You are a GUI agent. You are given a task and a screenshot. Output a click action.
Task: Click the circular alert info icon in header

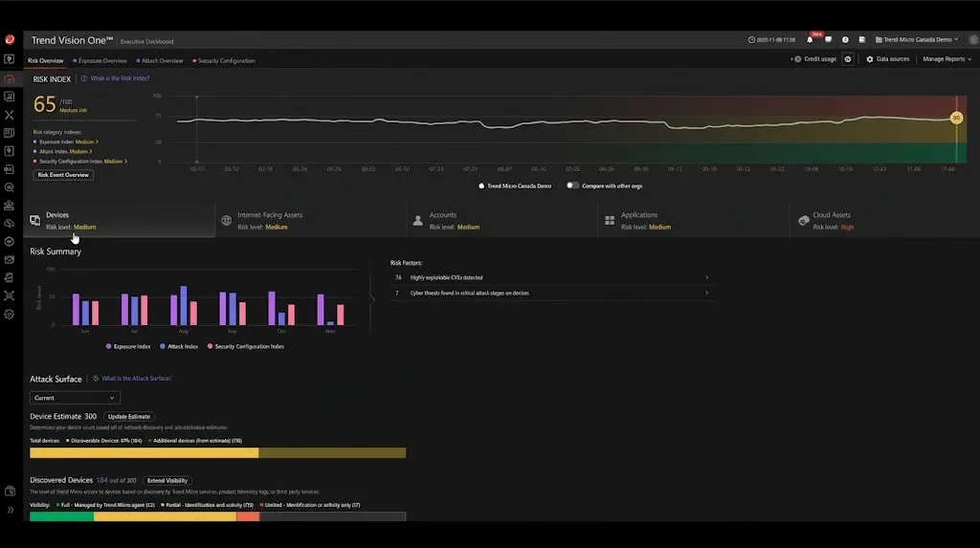(845, 39)
